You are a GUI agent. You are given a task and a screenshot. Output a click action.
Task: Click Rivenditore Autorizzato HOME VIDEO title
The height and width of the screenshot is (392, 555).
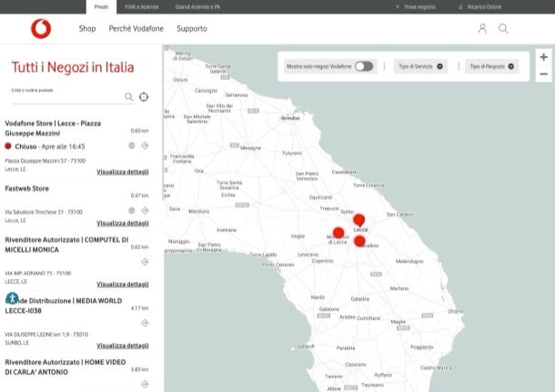[x=66, y=367]
